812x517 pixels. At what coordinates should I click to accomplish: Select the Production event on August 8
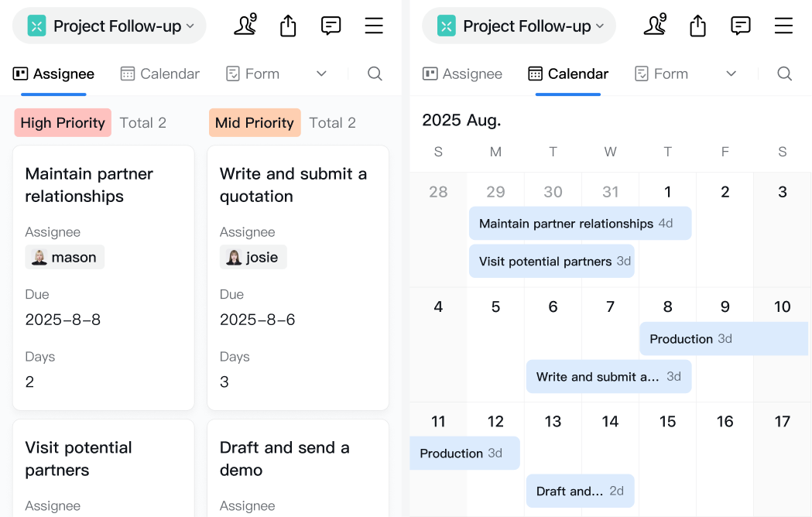coord(723,338)
